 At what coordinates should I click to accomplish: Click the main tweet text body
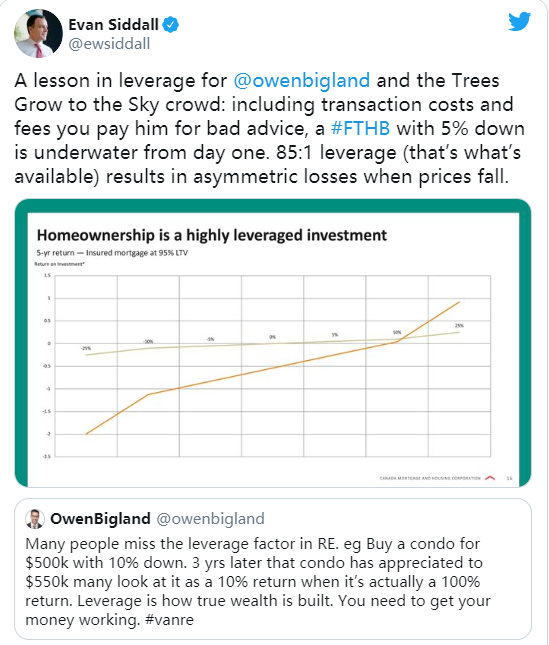click(269, 128)
